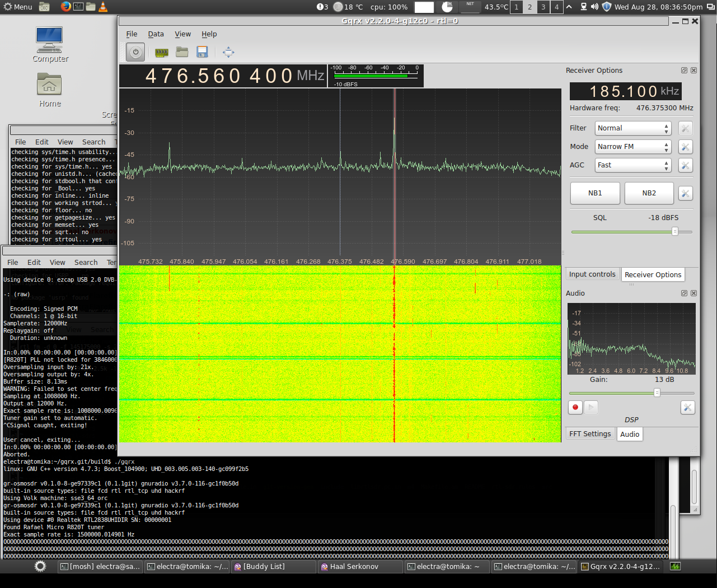Click the SQL squelch slider handle
This screenshot has width=717, height=588.
pyautogui.click(x=675, y=231)
